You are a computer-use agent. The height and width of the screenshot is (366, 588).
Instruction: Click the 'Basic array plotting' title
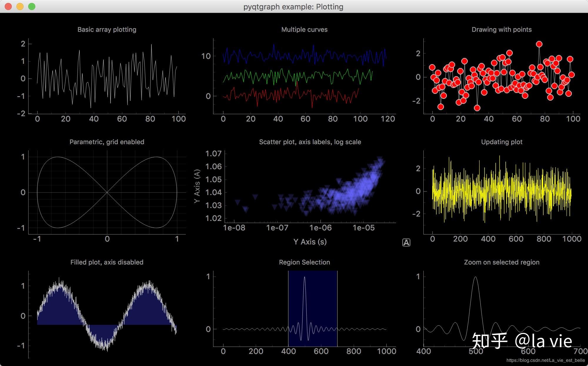click(x=107, y=29)
